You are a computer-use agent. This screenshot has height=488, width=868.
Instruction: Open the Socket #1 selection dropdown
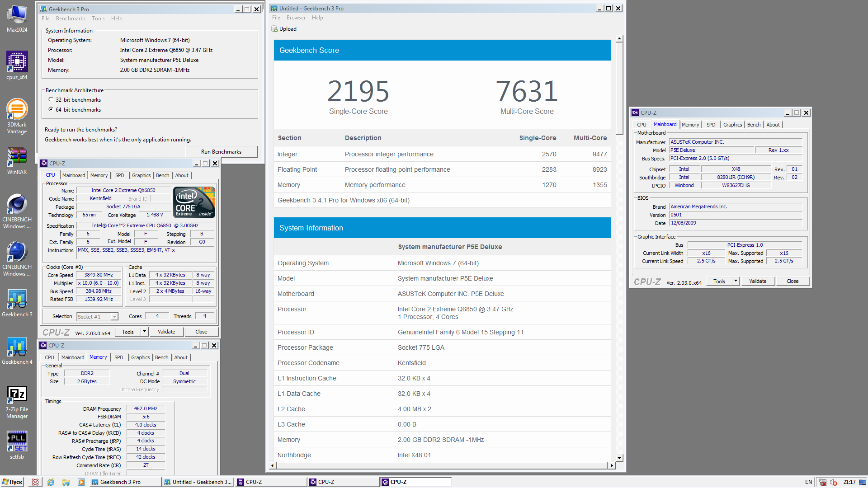tap(114, 316)
